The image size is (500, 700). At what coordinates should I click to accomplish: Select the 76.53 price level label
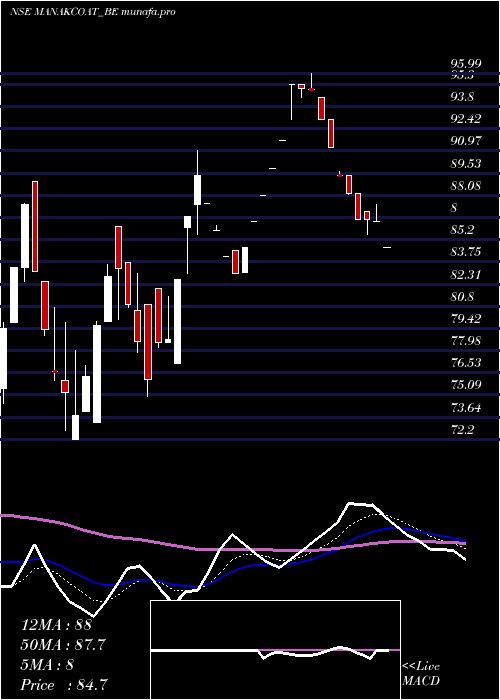tap(467, 363)
